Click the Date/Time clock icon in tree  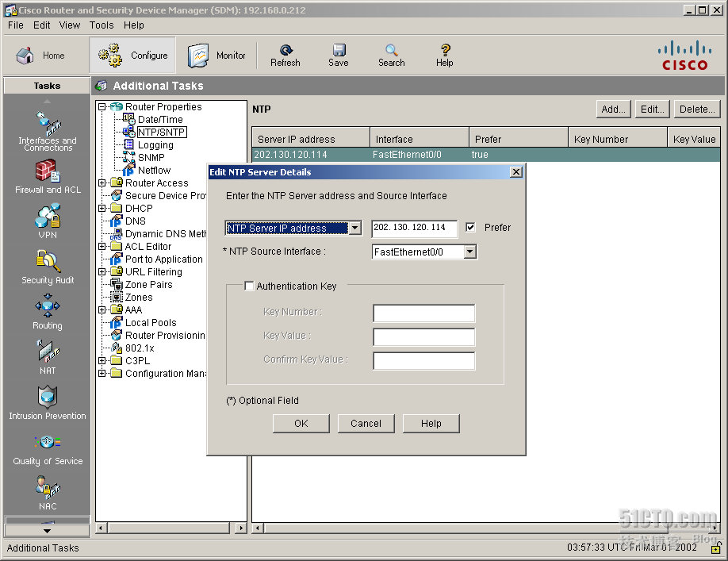click(x=128, y=119)
